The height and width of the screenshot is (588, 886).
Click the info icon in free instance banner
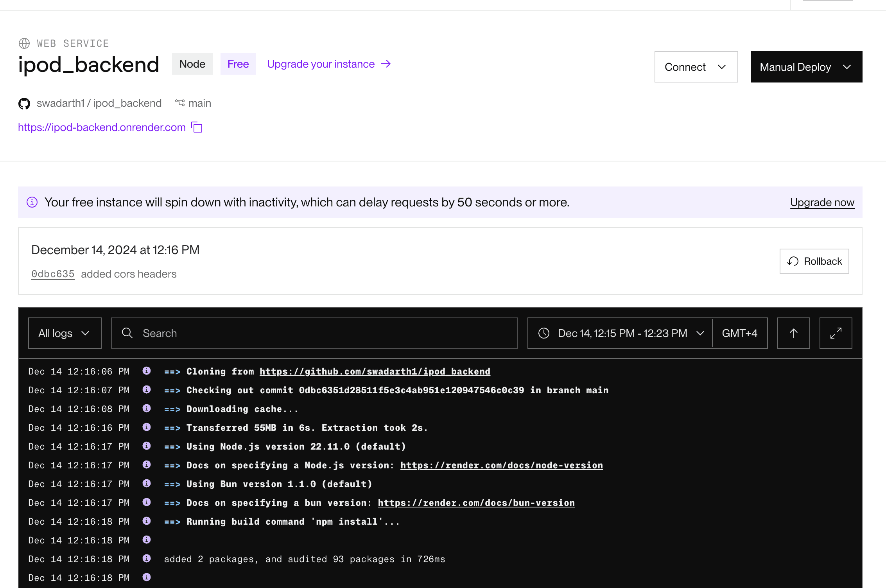click(32, 202)
